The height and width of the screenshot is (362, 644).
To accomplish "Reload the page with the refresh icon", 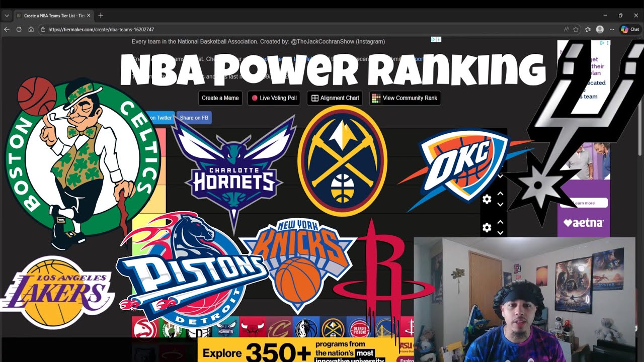I will click(19, 30).
